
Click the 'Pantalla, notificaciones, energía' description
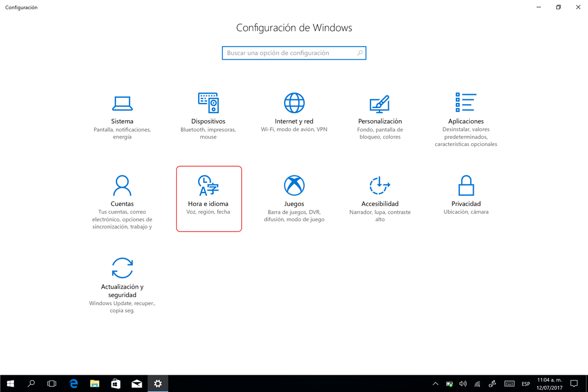point(122,133)
